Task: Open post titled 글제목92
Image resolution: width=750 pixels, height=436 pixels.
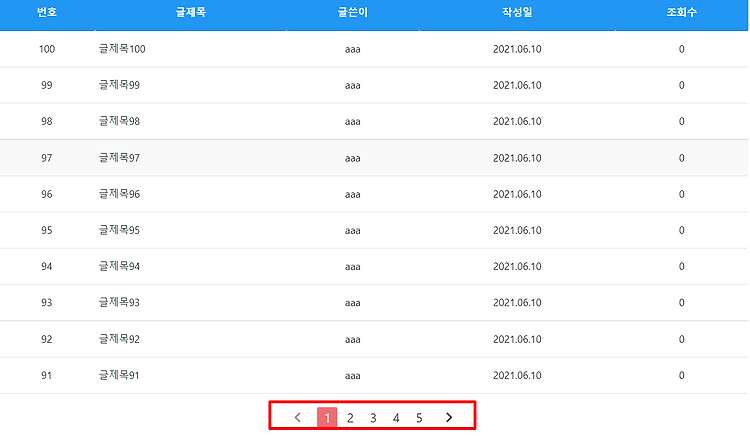Action: [x=119, y=339]
